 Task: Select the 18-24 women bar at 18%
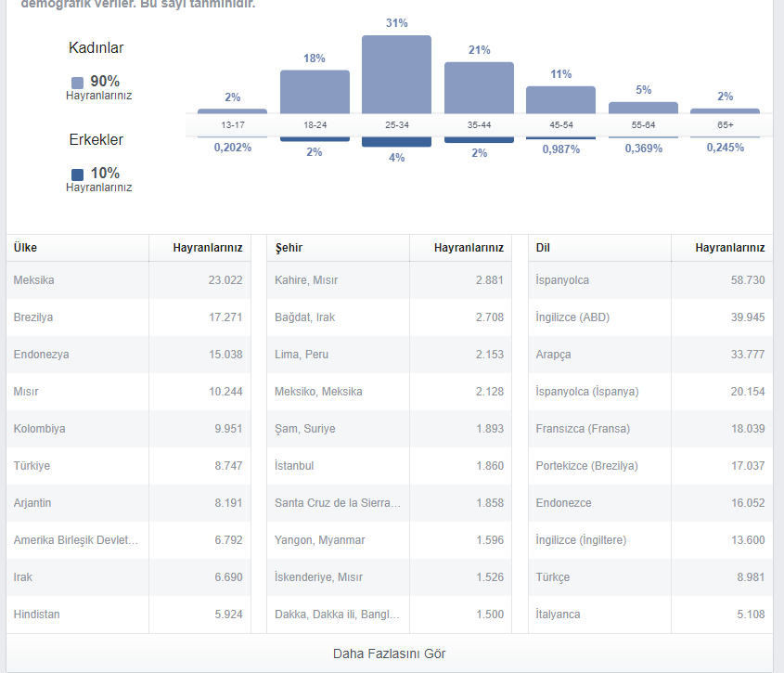coord(315,92)
